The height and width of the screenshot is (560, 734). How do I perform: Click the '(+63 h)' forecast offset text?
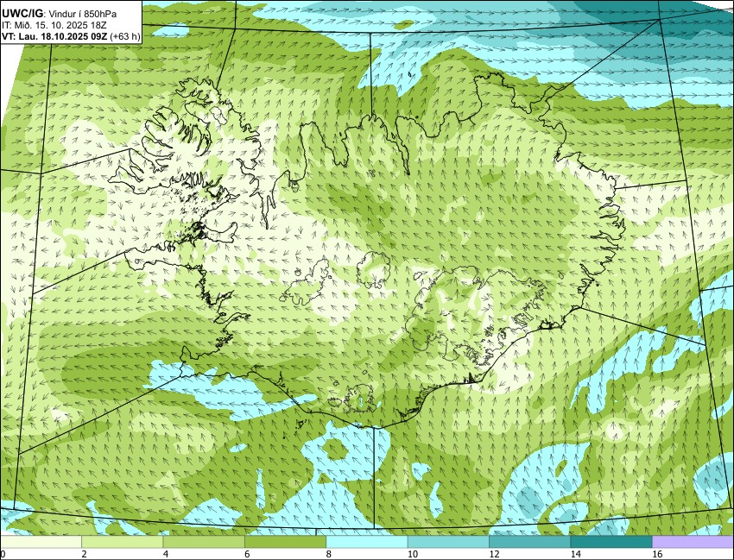pyautogui.click(x=124, y=36)
